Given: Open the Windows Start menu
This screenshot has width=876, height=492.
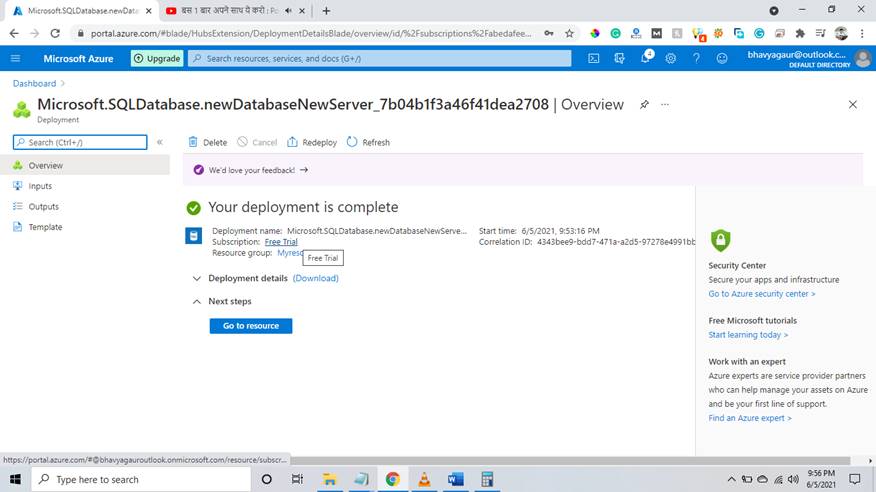Looking at the screenshot, I should point(15,479).
